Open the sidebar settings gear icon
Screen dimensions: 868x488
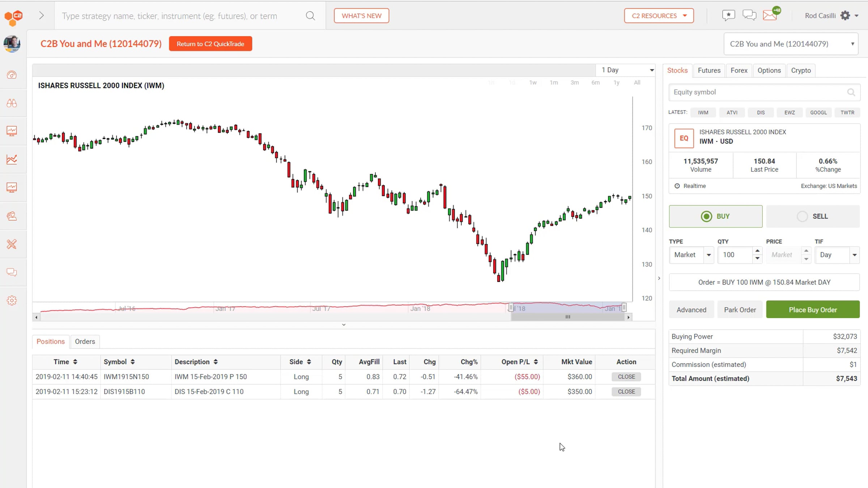12,300
